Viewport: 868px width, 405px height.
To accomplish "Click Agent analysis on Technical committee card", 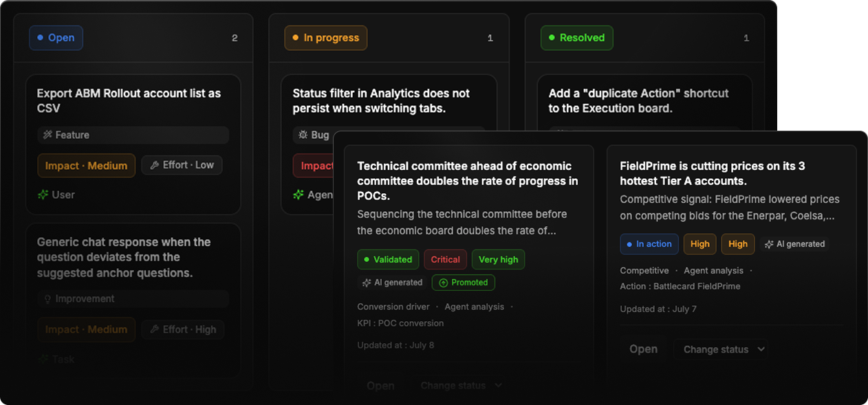I will pyautogui.click(x=475, y=307).
